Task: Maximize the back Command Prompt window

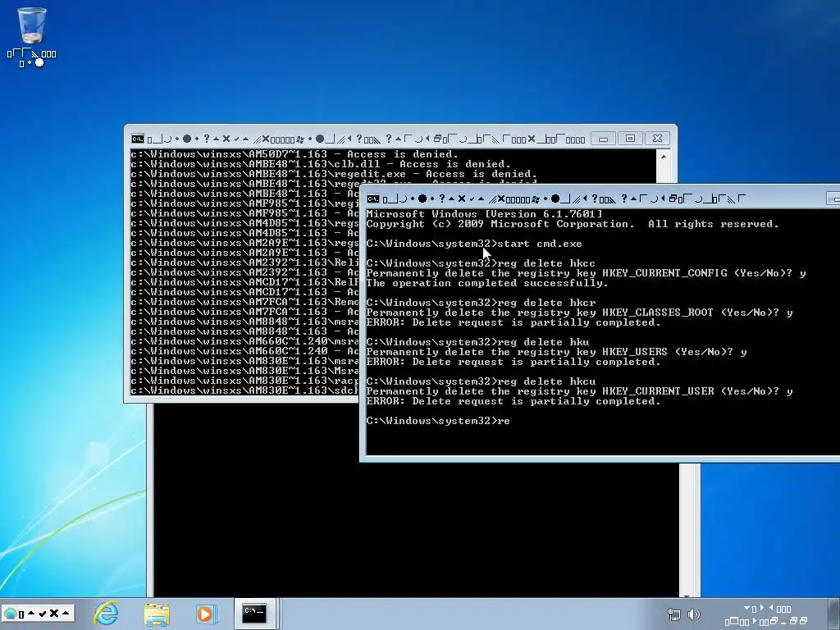Action: point(631,139)
